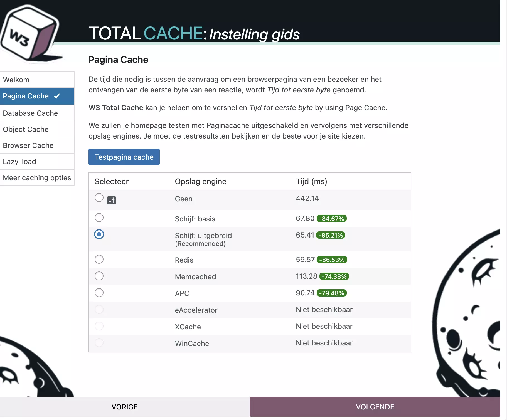Click the Opslag engine column header
Screen dimensions: 507x420
pyautogui.click(x=201, y=181)
